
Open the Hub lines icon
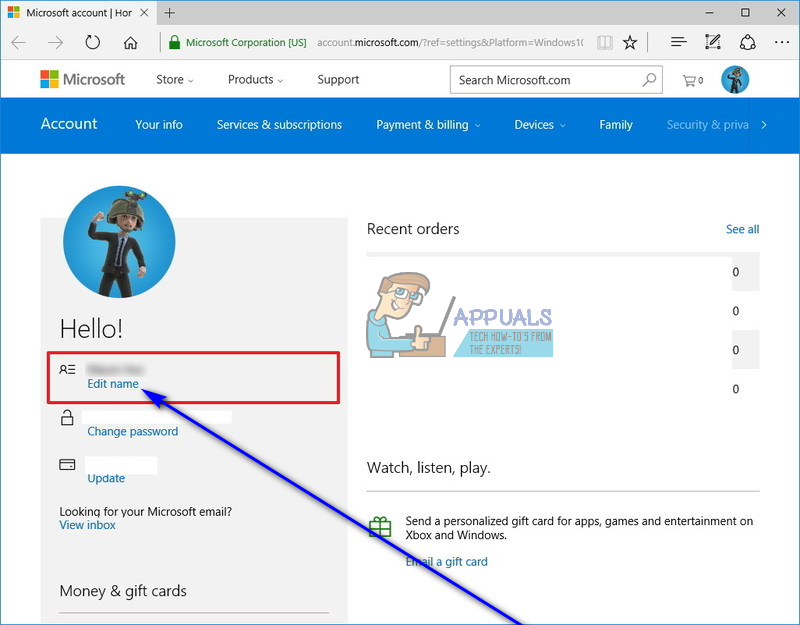tap(679, 42)
